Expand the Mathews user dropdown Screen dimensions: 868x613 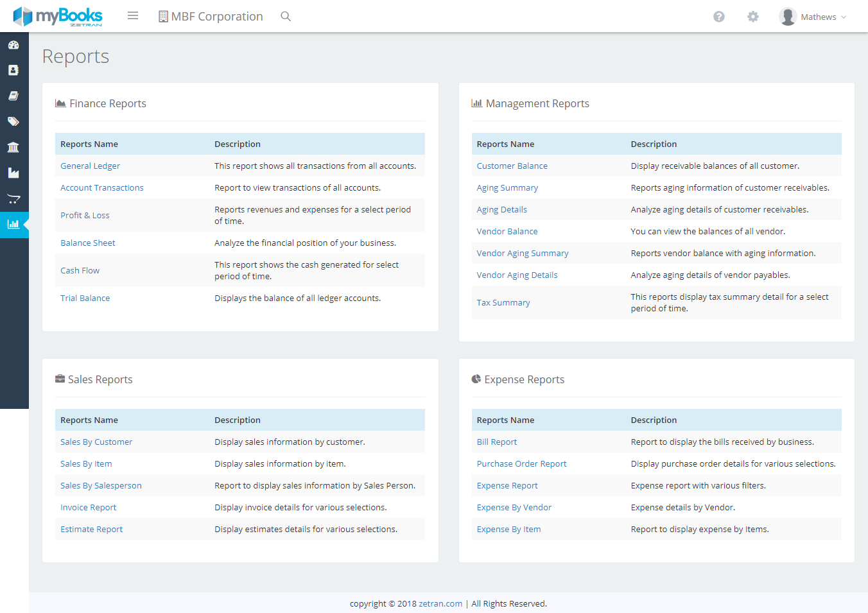tap(813, 17)
